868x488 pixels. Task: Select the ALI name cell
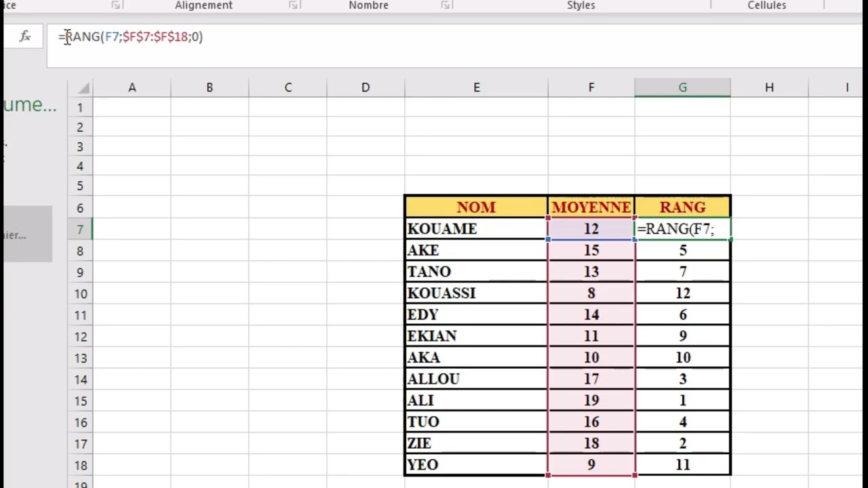coord(476,401)
